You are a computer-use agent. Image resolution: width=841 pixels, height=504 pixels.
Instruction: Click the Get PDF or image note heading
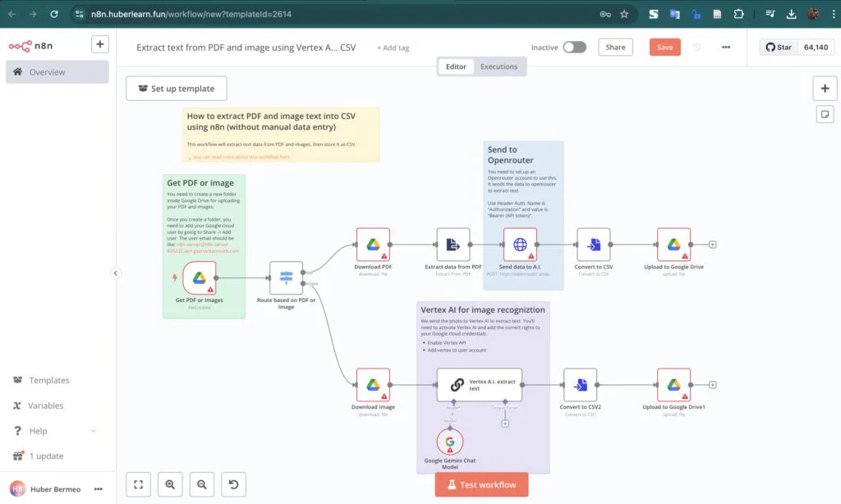pos(200,183)
